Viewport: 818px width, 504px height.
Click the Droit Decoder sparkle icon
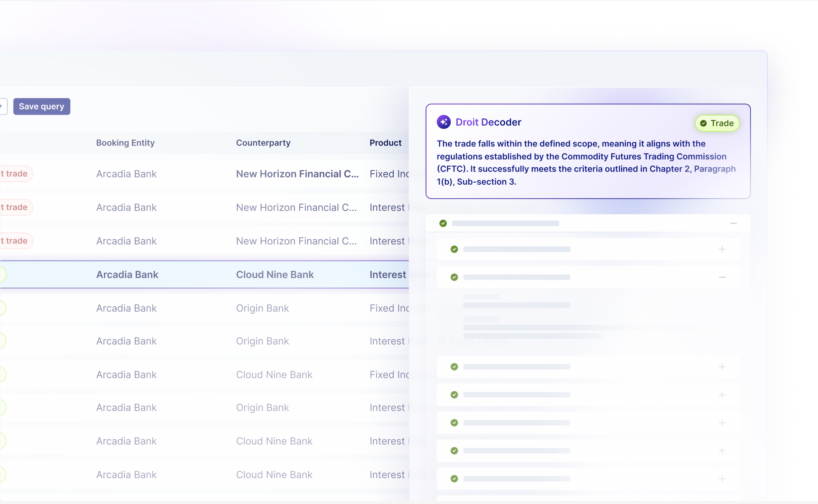pyautogui.click(x=443, y=122)
